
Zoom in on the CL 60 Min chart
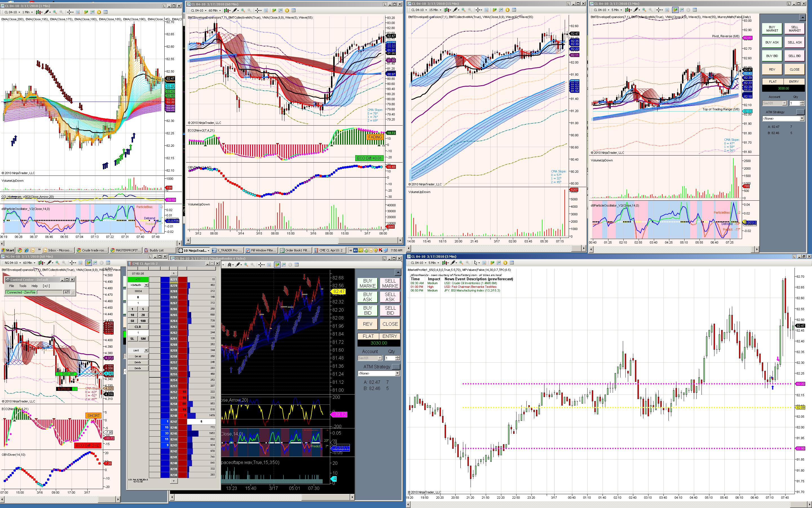[243, 10]
